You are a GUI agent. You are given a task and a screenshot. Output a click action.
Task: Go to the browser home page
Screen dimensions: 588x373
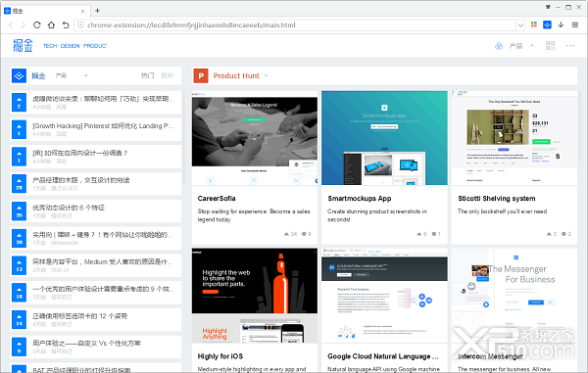pos(51,25)
